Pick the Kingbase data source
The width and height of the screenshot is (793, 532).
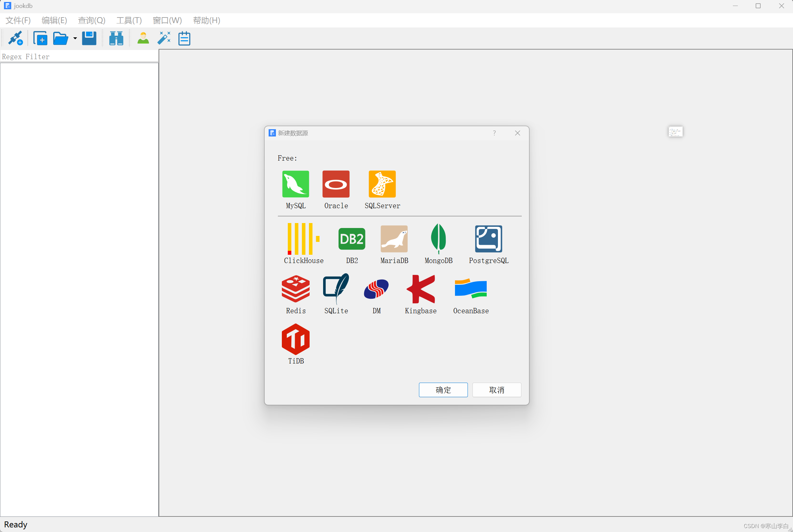pos(421,289)
